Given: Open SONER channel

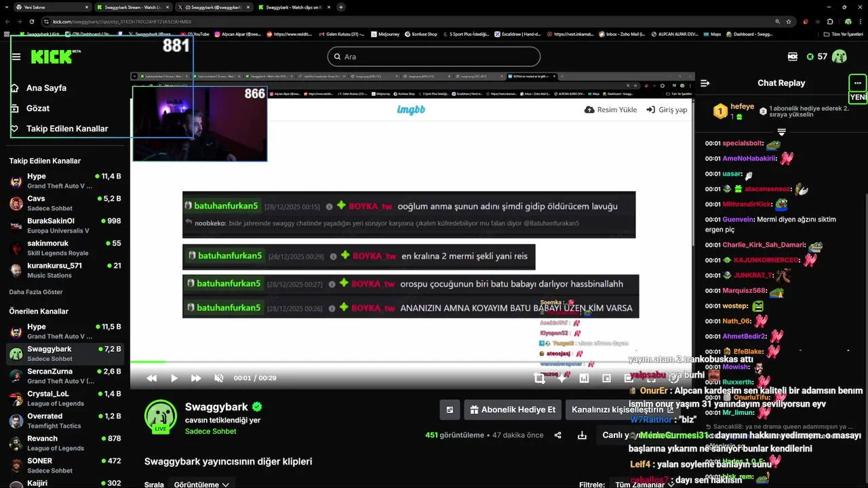Looking at the screenshot, I should [65, 466].
